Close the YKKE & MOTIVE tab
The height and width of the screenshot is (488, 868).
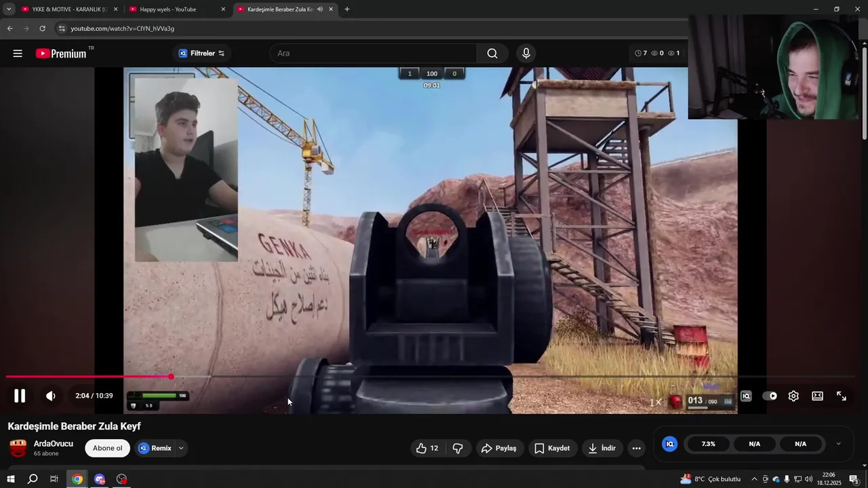115,9
